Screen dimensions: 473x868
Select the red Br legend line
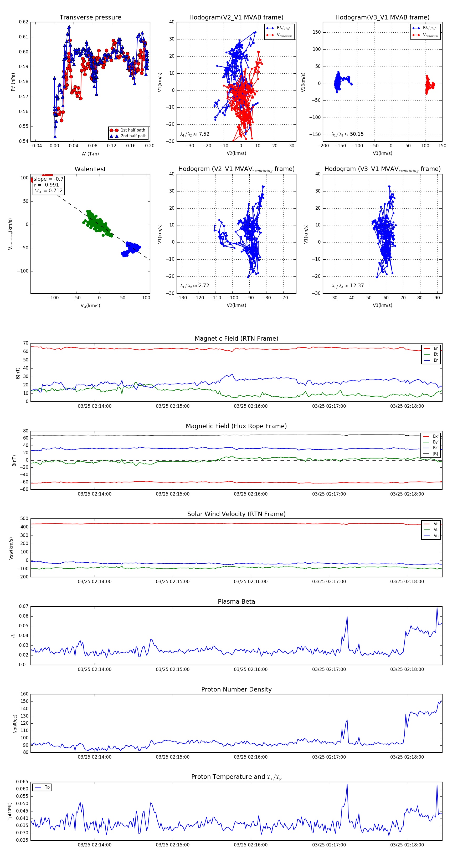coord(426,349)
